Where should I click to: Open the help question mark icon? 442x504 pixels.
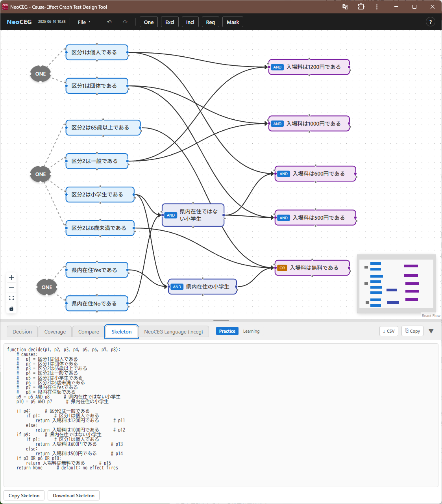(x=431, y=22)
